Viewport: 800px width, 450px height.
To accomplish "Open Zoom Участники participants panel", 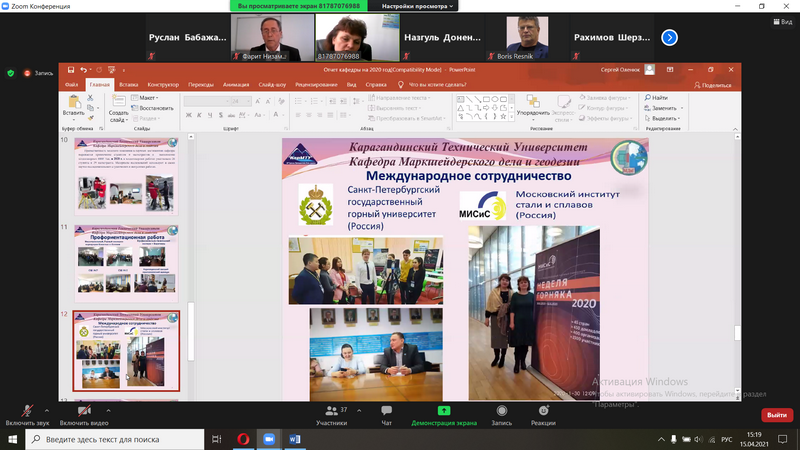I will (332, 415).
